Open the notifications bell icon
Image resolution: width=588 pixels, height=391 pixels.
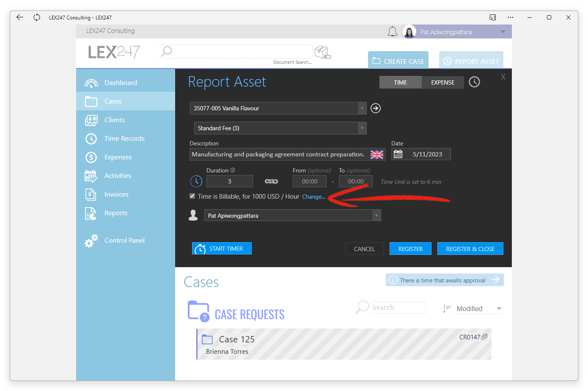pyautogui.click(x=393, y=32)
